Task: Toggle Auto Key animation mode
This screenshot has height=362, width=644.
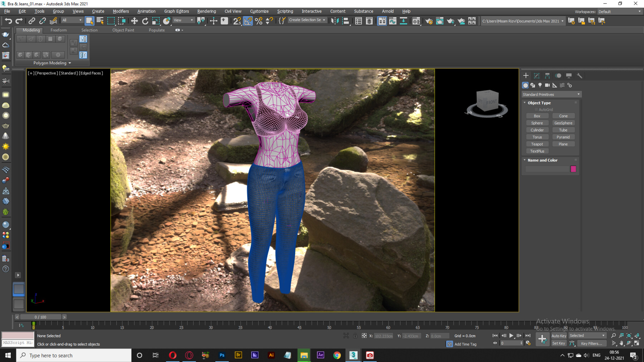Action: click(558, 336)
